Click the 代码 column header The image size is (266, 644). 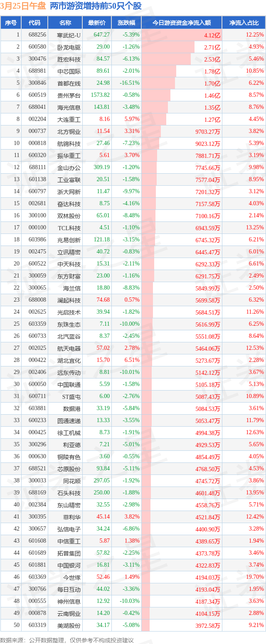coord(34,23)
